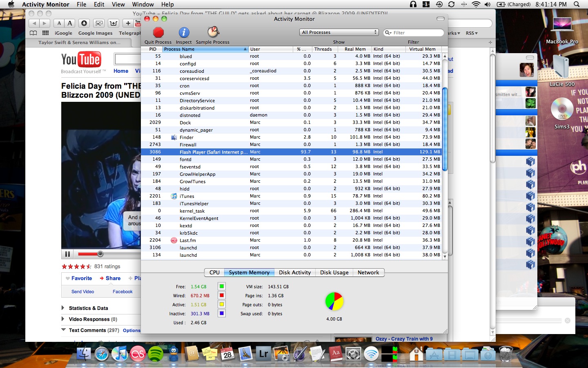The width and height of the screenshot is (588, 368).
Task: Click Safari's add bookmark plus button
Action: [128, 23]
